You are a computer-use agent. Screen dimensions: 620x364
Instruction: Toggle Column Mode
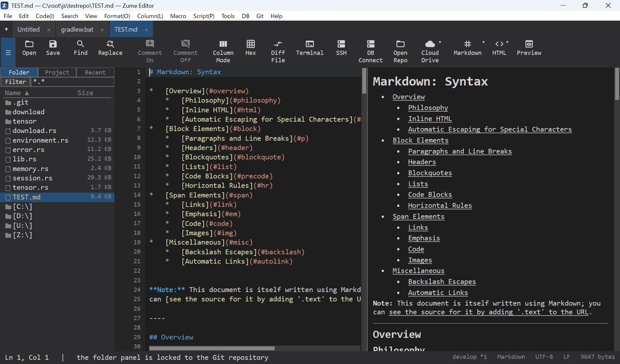pos(223,51)
